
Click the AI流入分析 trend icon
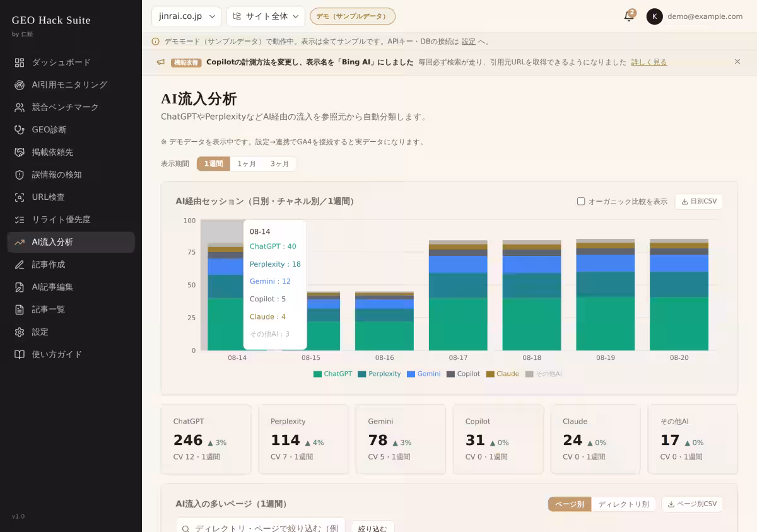[x=20, y=242]
